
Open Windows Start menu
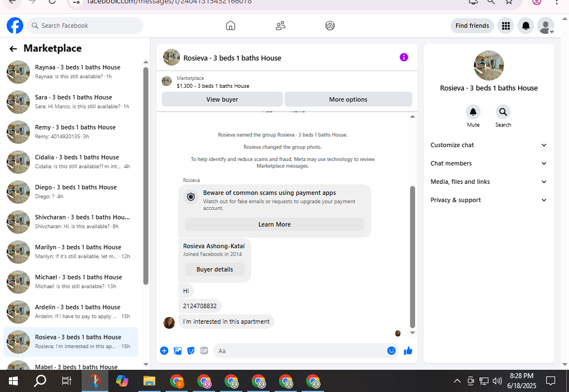13,381
